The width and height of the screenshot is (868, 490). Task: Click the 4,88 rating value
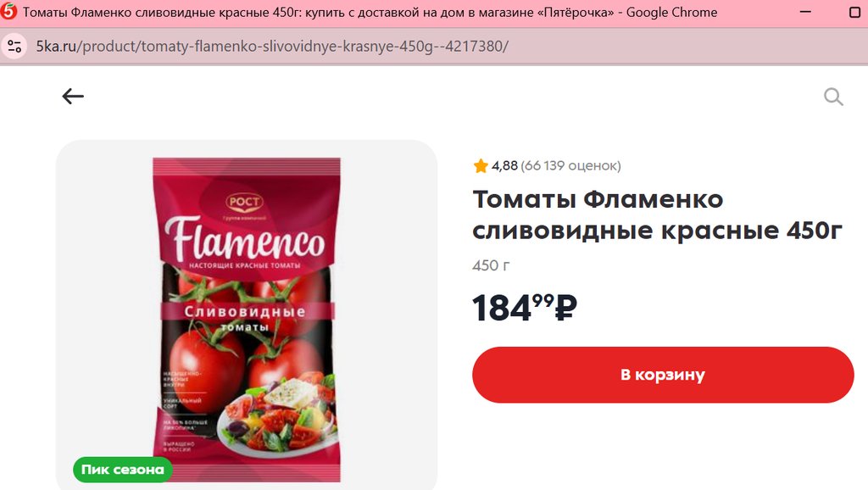(x=504, y=165)
